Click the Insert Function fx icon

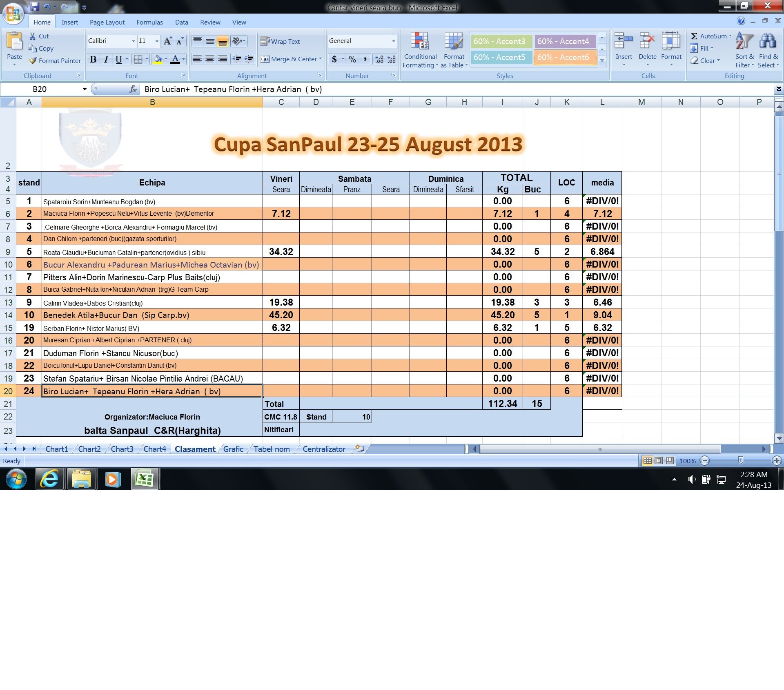(133, 89)
